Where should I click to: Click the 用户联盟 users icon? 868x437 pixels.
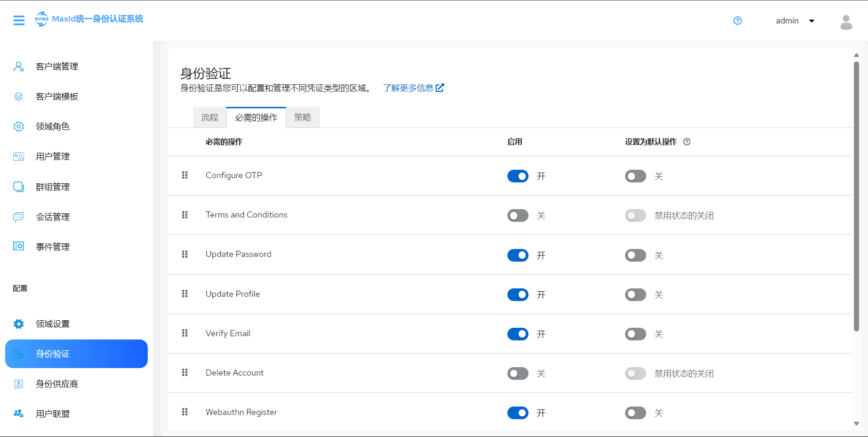(19, 414)
